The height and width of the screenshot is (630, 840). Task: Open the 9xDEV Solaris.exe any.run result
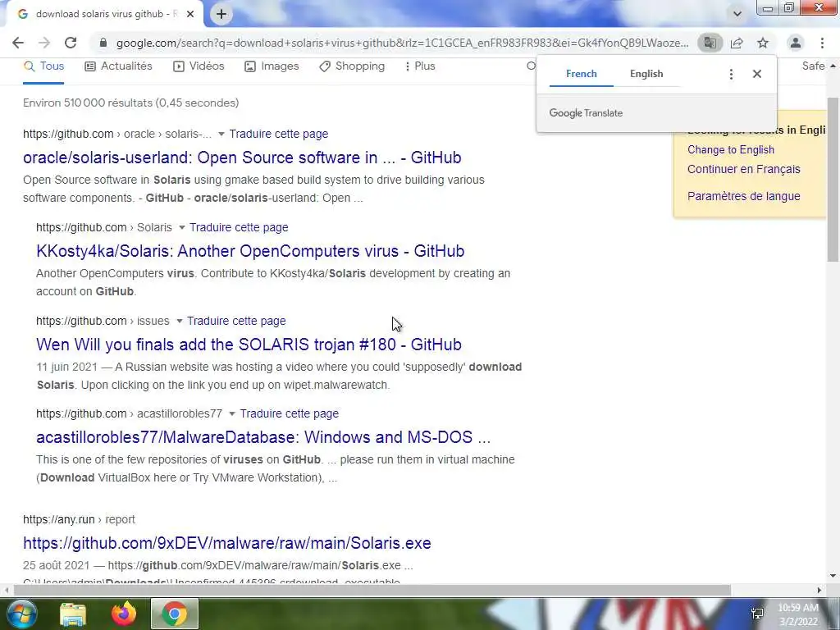coord(227,543)
